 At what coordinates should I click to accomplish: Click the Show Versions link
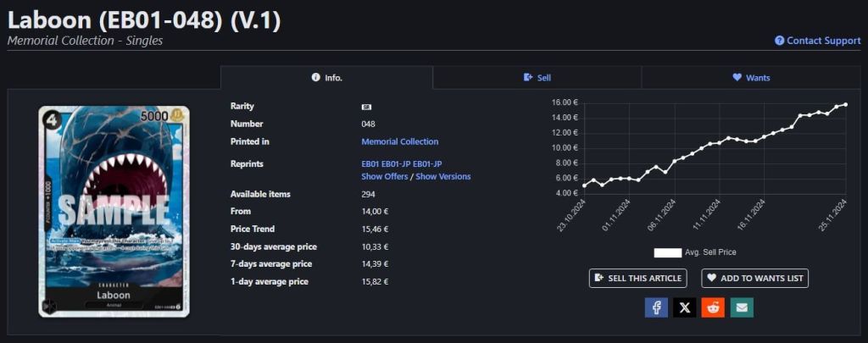point(442,176)
